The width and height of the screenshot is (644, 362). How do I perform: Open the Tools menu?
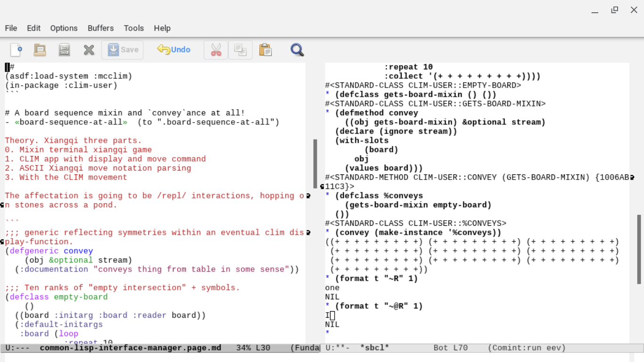133,28
